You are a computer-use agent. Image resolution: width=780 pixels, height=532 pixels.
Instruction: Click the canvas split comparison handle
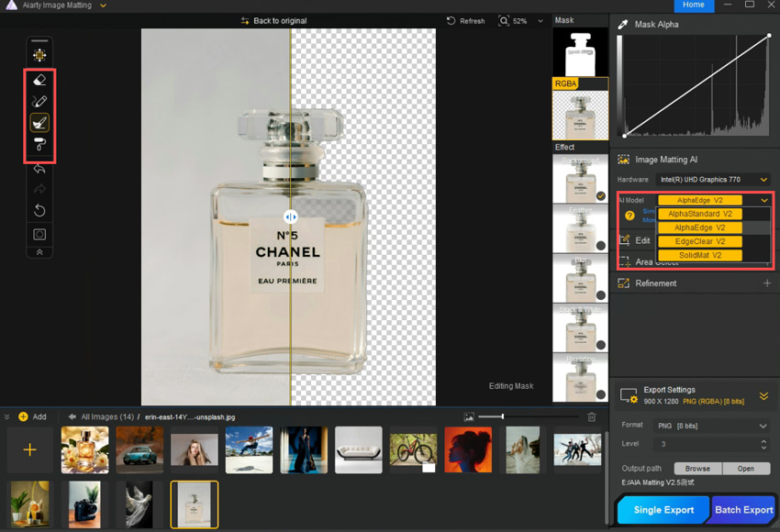[291, 216]
